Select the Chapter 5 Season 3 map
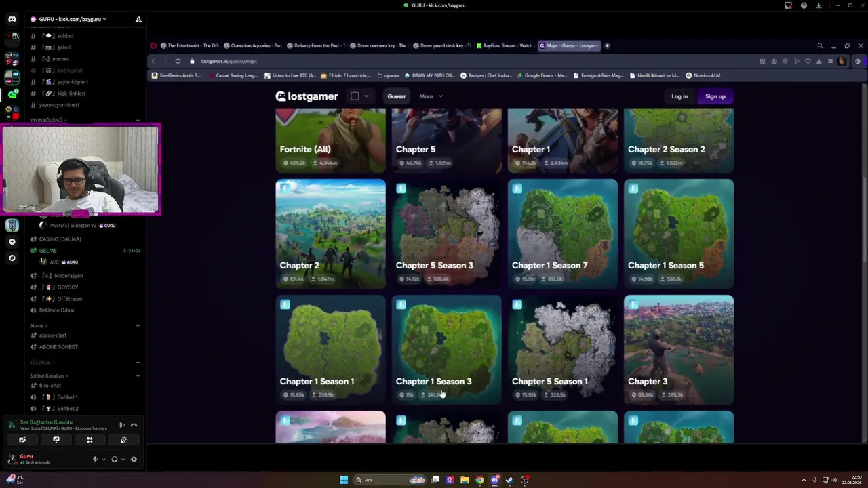The height and width of the screenshot is (488, 868). point(446,234)
